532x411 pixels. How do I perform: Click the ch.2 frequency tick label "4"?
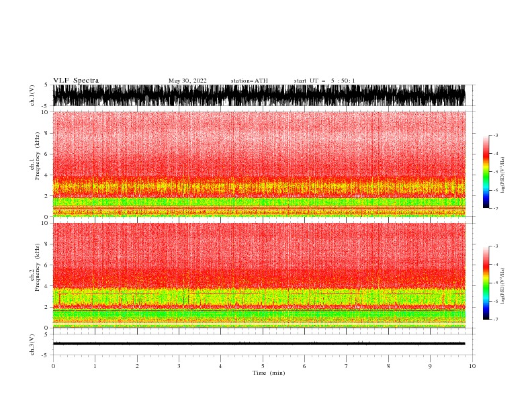pos(46,286)
